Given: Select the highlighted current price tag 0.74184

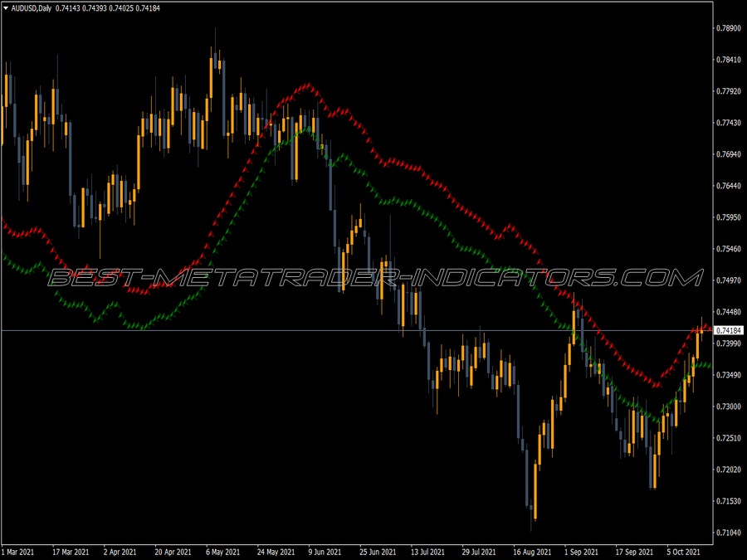Looking at the screenshot, I should click(729, 330).
